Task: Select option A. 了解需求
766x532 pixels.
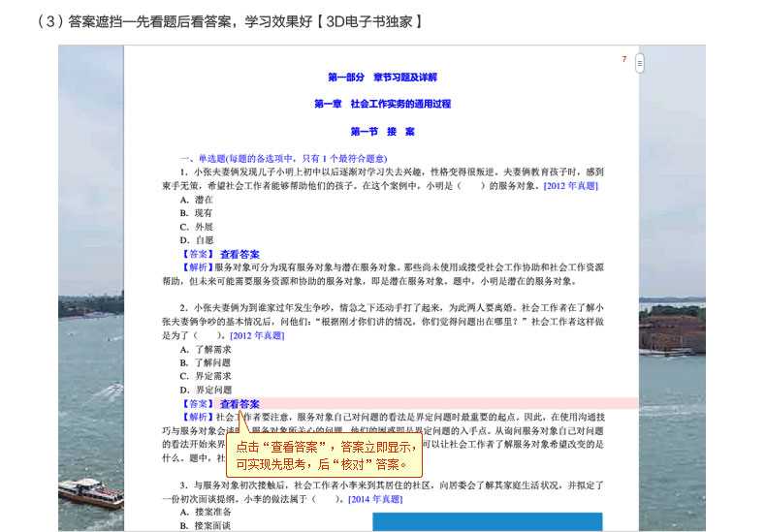Action: [206, 349]
